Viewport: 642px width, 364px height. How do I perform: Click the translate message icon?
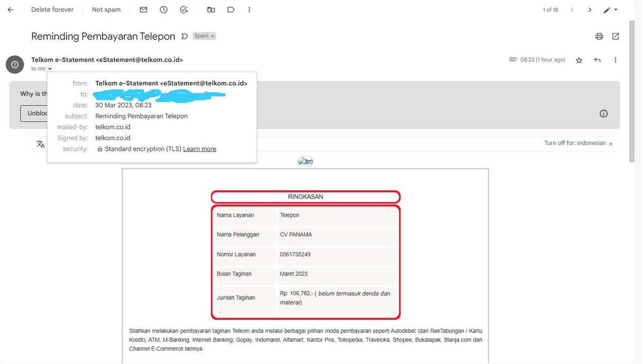[x=41, y=144]
